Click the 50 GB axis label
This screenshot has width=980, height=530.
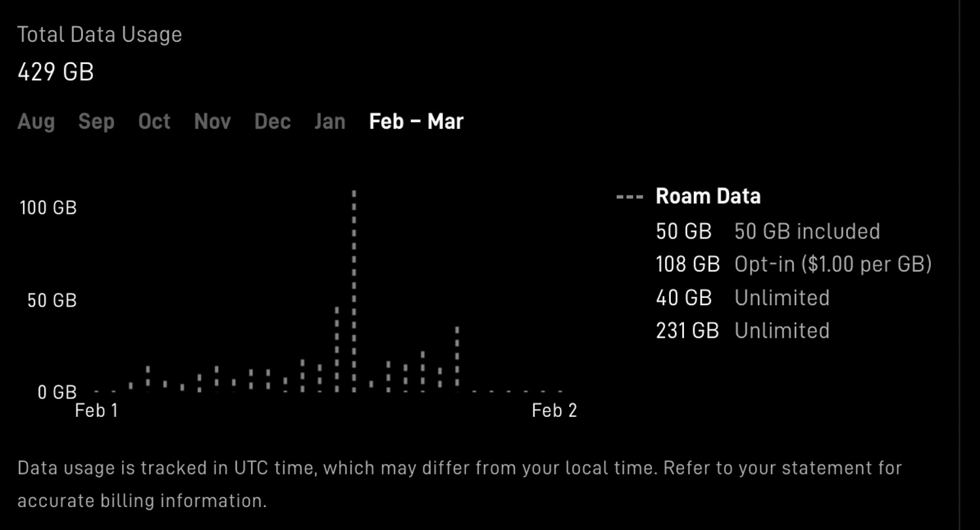click(52, 301)
